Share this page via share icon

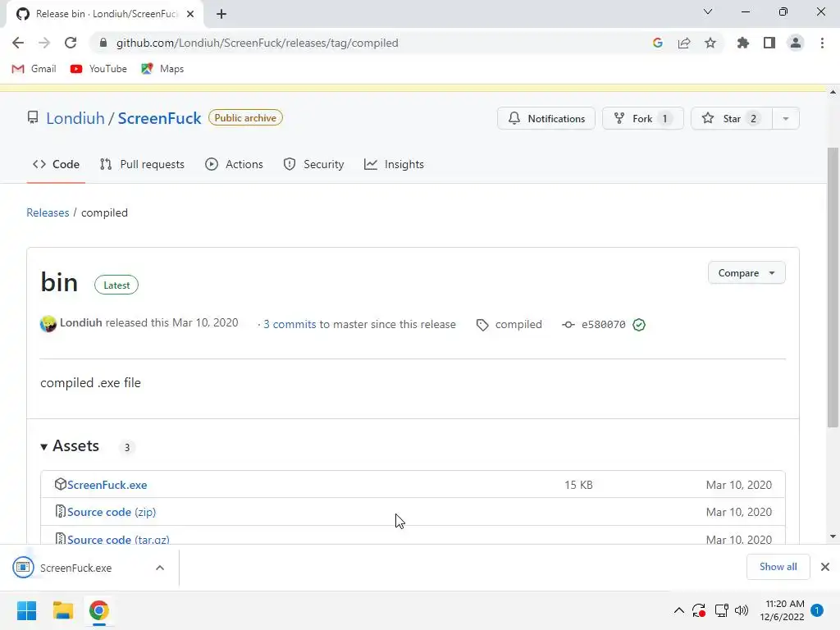coord(684,43)
